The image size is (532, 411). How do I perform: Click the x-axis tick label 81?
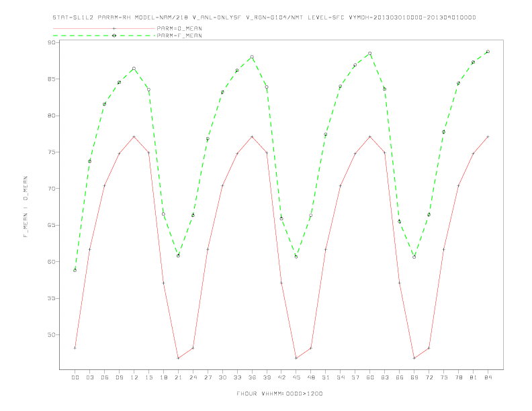click(x=474, y=377)
